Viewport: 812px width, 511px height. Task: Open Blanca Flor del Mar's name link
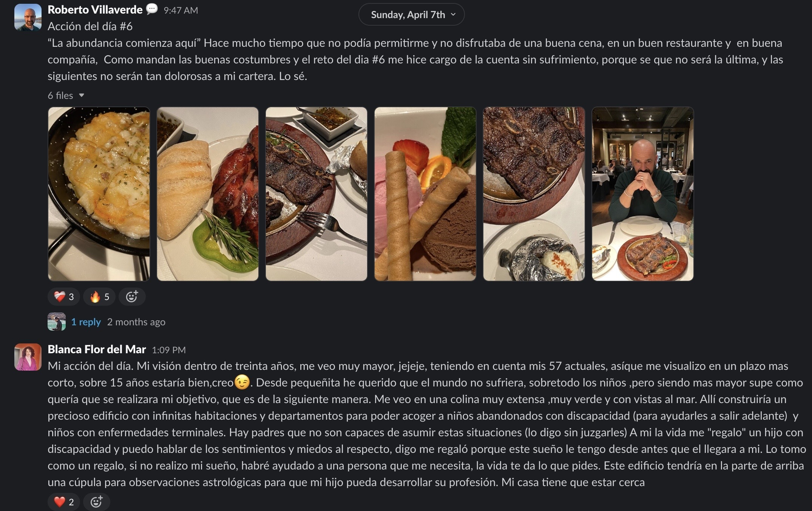(97, 349)
